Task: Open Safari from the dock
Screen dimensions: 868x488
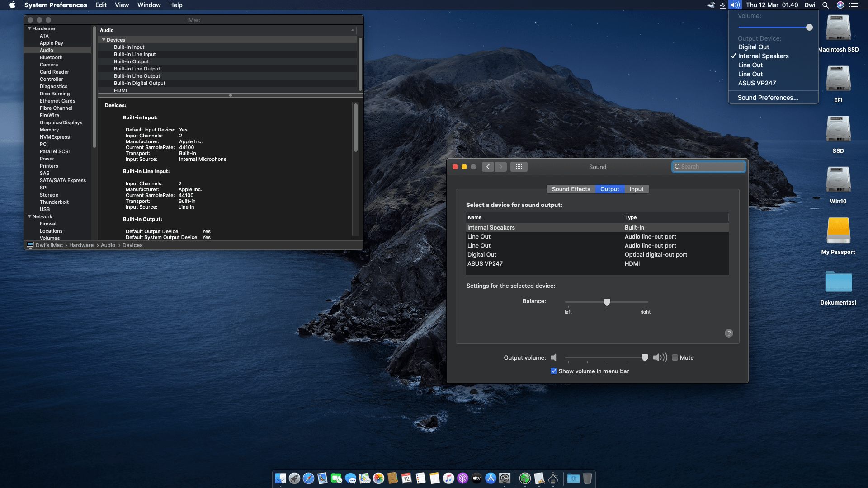Action: coord(308,478)
